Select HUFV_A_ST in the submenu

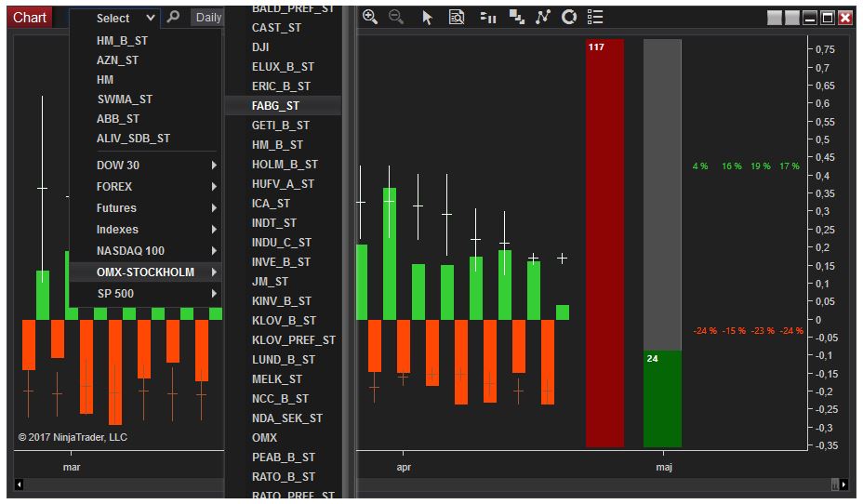pos(284,184)
